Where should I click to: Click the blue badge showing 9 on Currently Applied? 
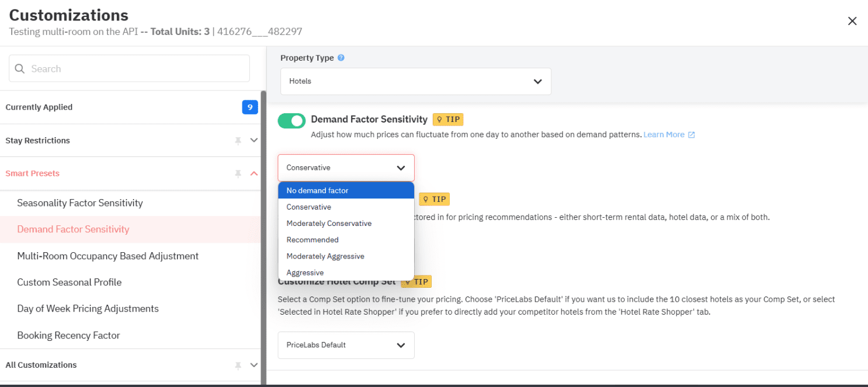(x=250, y=107)
